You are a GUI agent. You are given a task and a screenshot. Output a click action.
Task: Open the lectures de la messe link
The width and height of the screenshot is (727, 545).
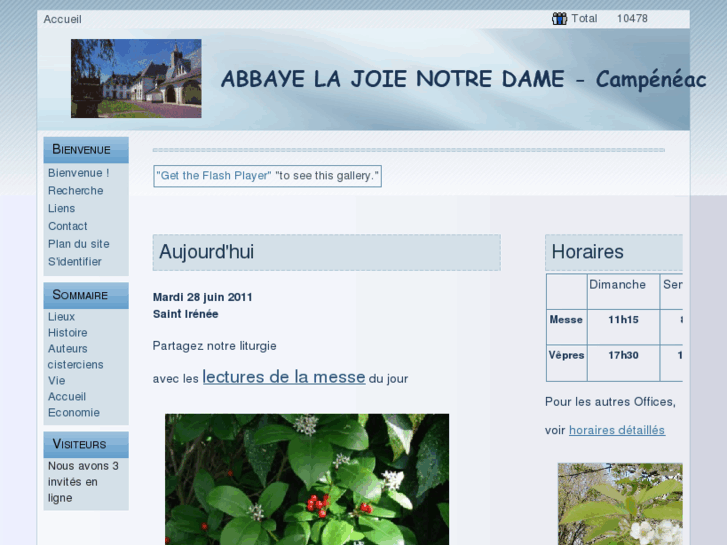284,377
